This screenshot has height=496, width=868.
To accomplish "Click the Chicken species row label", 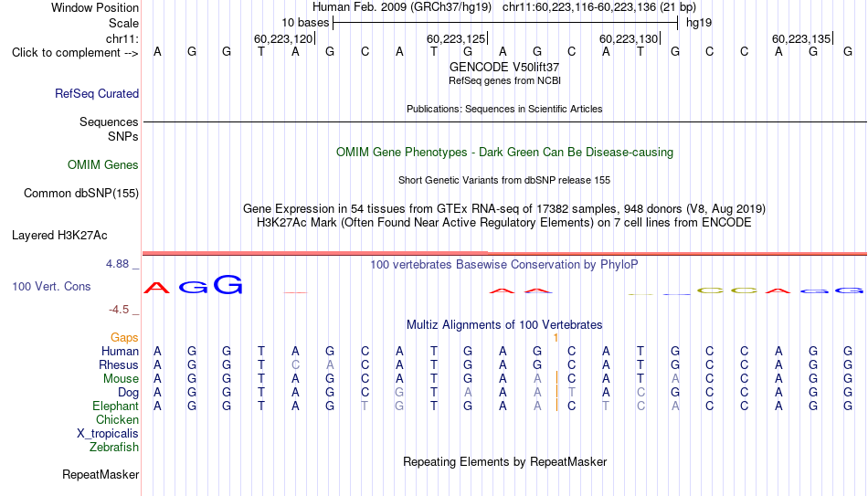I will tap(117, 419).
